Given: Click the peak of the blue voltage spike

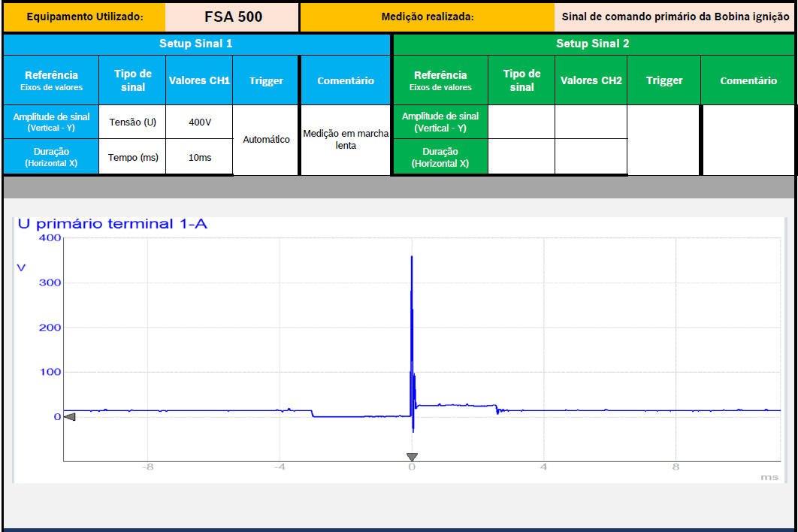Looking at the screenshot, I should click(x=411, y=258).
